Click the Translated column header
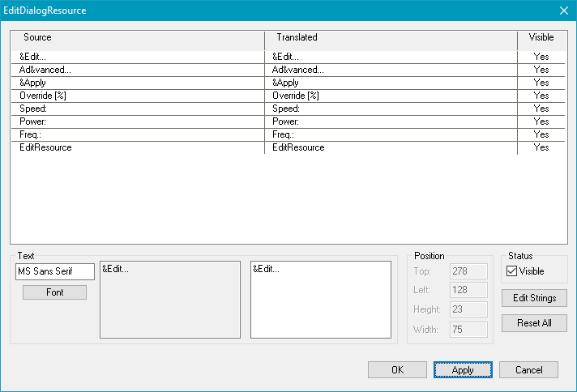Screen dimensions: 577x392 pos(391,37)
